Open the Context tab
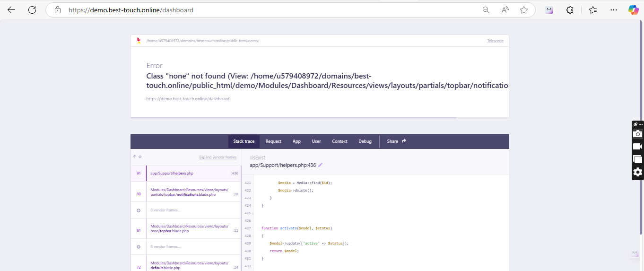Image resolution: width=644 pixels, height=271 pixels. pyautogui.click(x=339, y=141)
